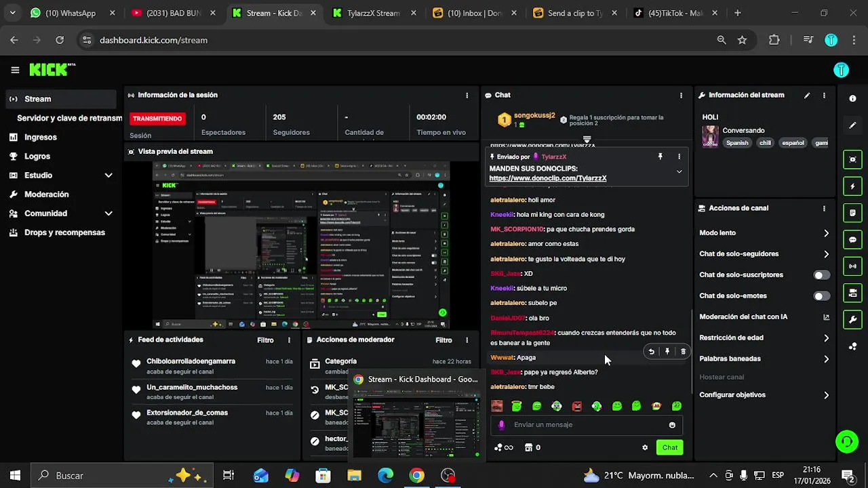Image resolution: width=868 pixels, height=488 pixels.
Task: Toggle the lightning bolt activity feed sidebar icon
Action: [852, 186]
